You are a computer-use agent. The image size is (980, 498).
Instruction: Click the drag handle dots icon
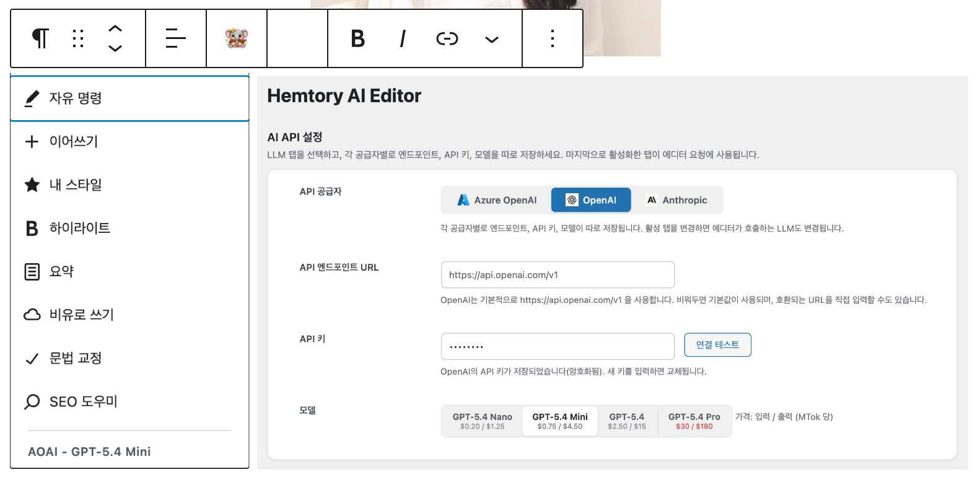point(78,38)
